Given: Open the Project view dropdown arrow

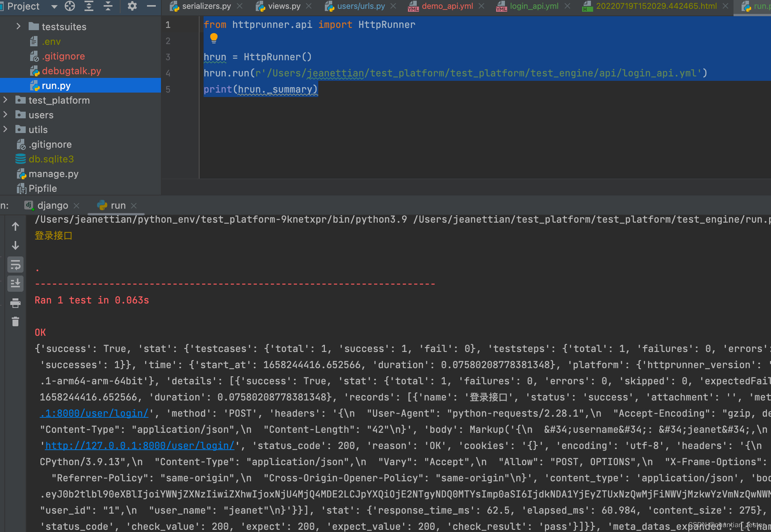Looking at the screenshot, I should pyautogui.click(x=54, y=6).
